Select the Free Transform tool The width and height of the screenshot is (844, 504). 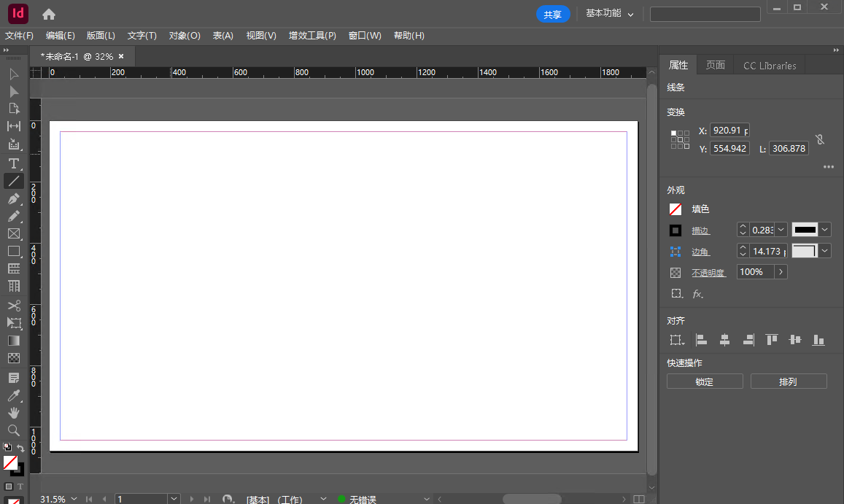[x=14, y=323]
